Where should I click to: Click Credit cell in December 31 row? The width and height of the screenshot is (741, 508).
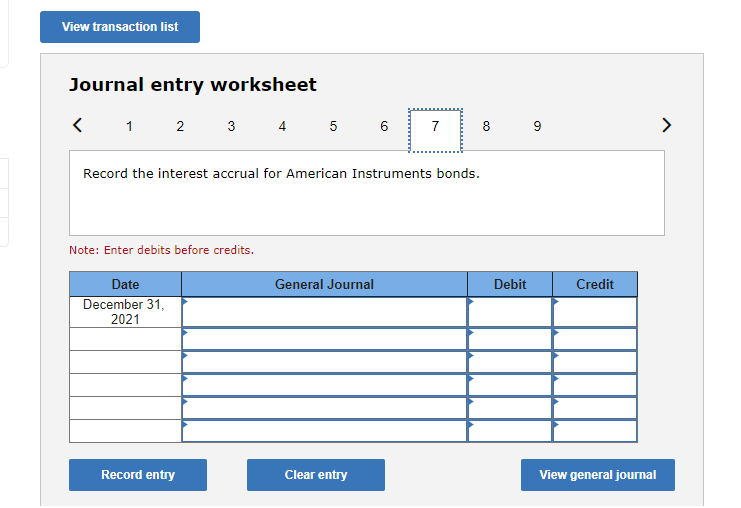tap(595, 312)
